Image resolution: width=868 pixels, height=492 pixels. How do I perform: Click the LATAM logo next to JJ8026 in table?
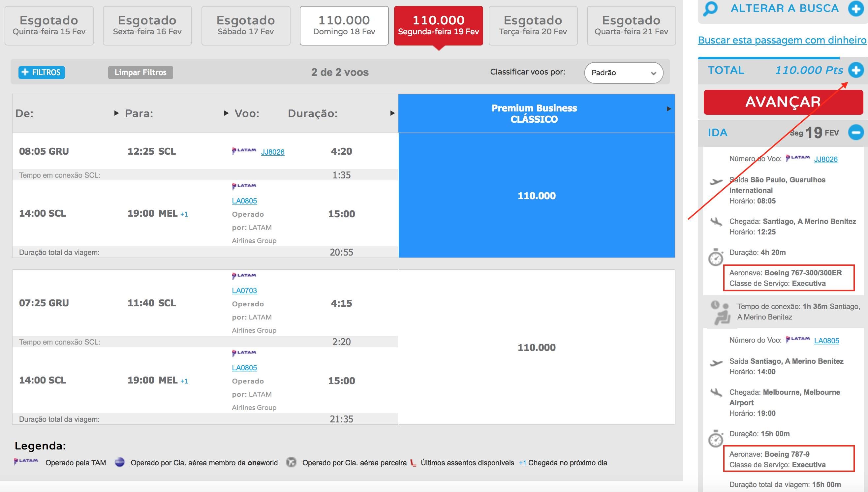pos(244,151)
